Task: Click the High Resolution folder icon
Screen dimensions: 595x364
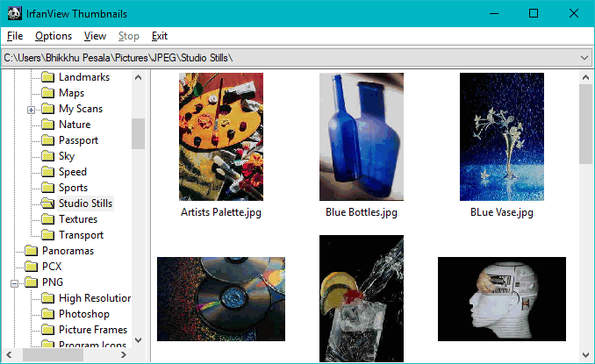Action: 47,298
